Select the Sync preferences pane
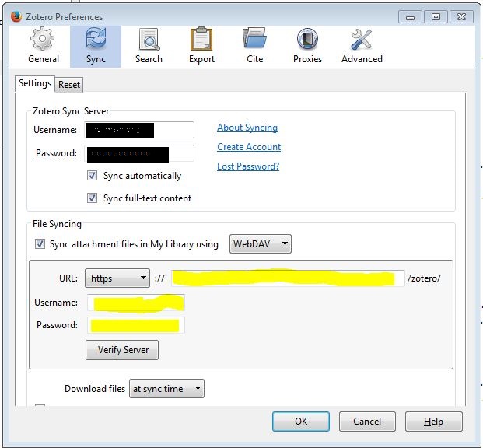483x448 pixels. pyautogui.click(x=96, y=46)
